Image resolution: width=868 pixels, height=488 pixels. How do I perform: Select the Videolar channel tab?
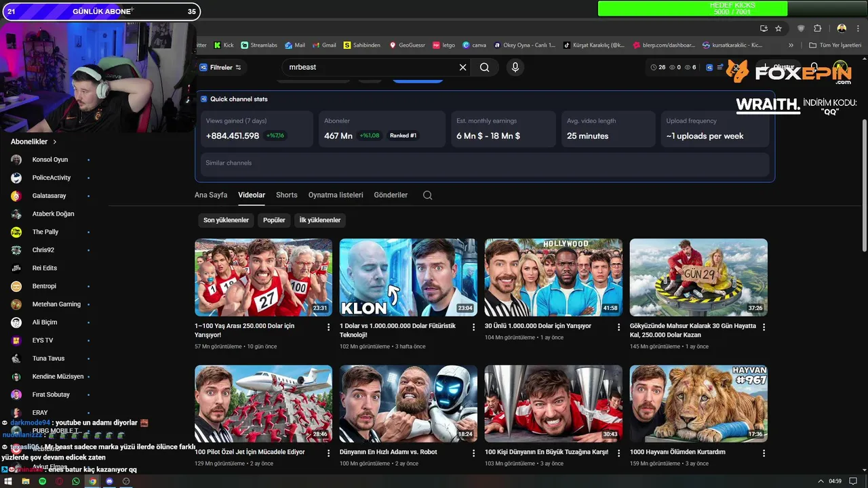coord(252,195)
